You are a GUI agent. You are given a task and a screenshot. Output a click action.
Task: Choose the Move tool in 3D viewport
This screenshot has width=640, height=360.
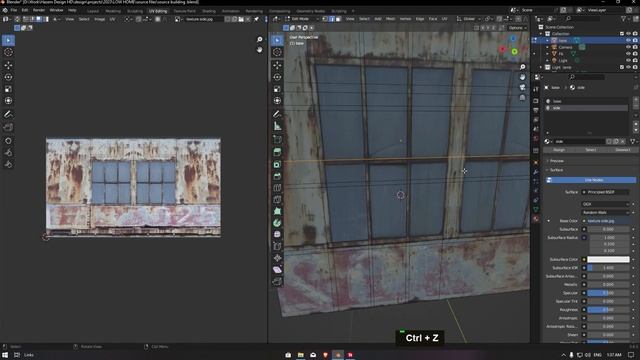coord(277,65)
